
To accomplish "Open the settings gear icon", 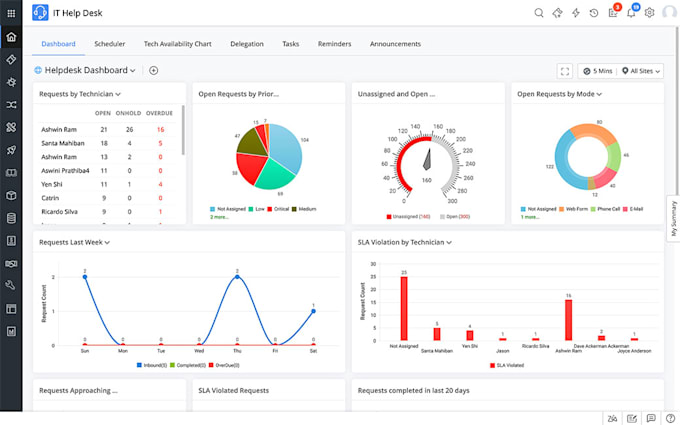I will coord(649,13).
